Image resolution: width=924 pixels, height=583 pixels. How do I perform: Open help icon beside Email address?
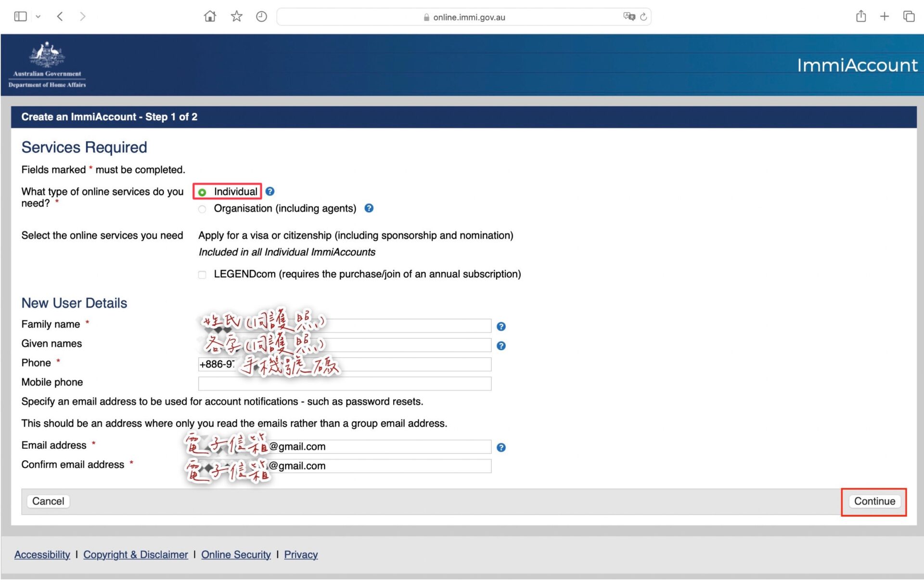(501, 447)
